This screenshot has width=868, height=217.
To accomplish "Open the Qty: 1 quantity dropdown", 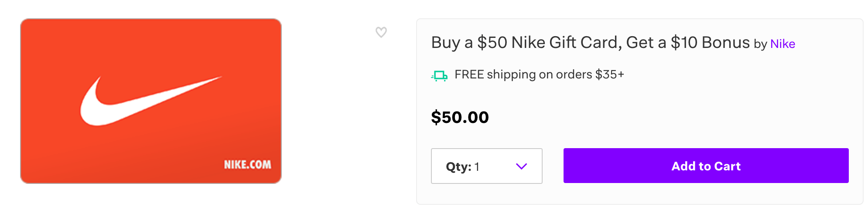I will [x=487, y=166].
